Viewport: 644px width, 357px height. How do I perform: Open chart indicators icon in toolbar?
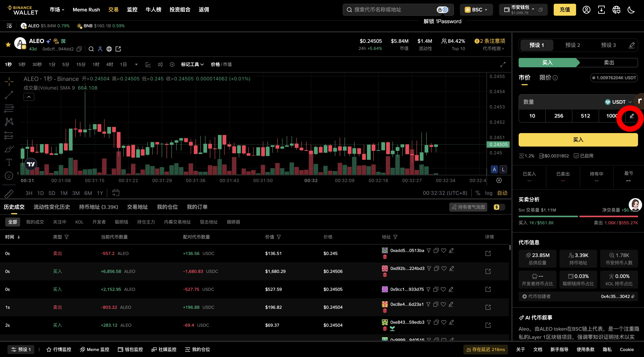[148, 65]
